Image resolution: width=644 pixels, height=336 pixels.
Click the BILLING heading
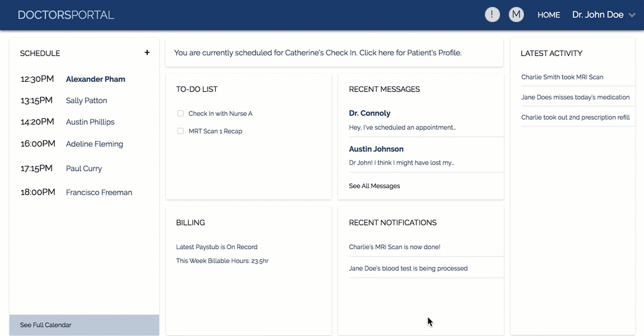(x=190, y=223)
